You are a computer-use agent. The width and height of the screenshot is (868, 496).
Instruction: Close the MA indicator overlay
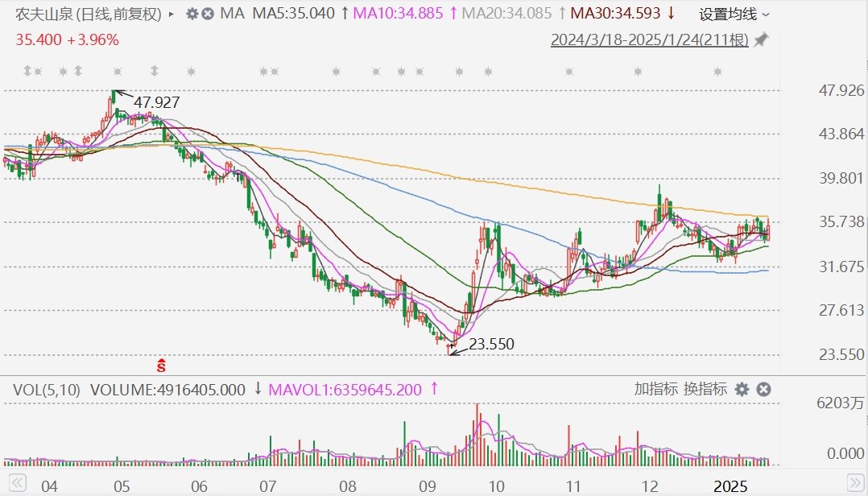(209, 14)
